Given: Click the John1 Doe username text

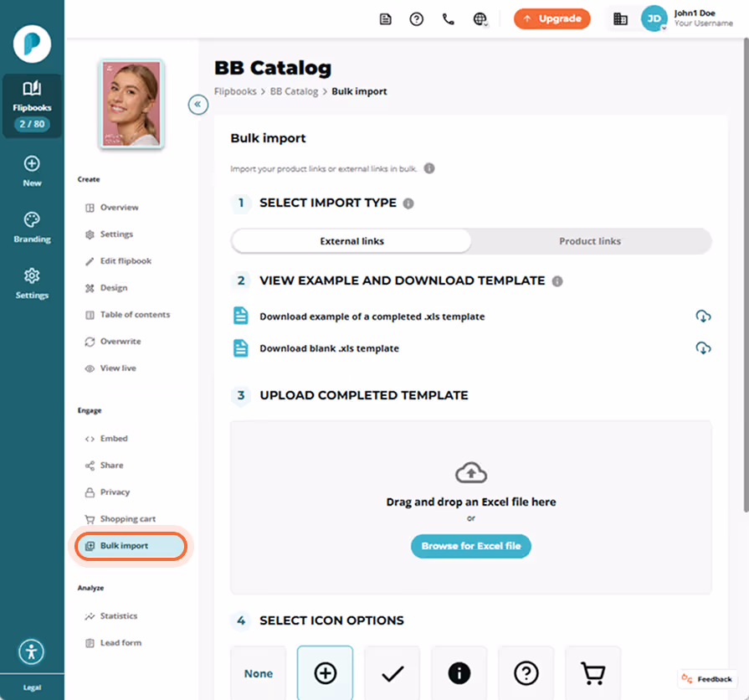Looking at the screenshot, I should pos(695,13).
